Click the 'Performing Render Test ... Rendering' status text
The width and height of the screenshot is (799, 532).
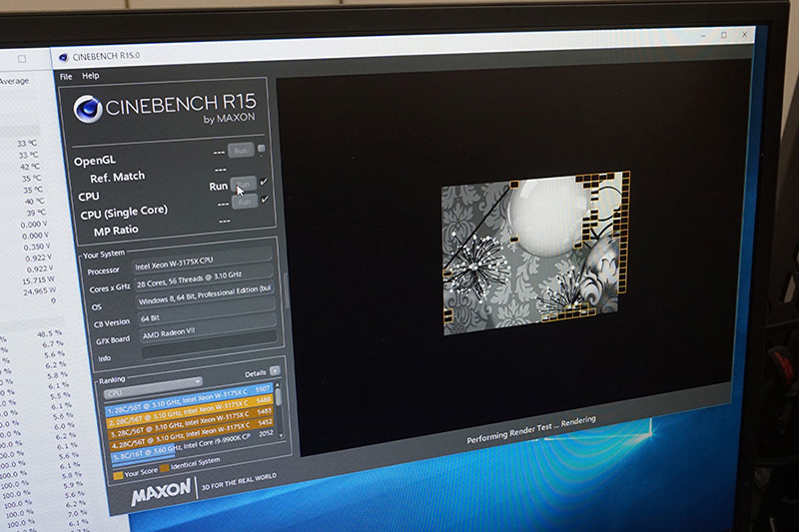[x=531, y=429]
